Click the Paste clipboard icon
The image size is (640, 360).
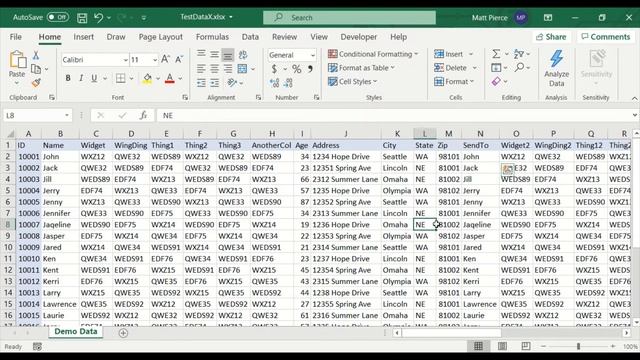[x=17, y=60]
